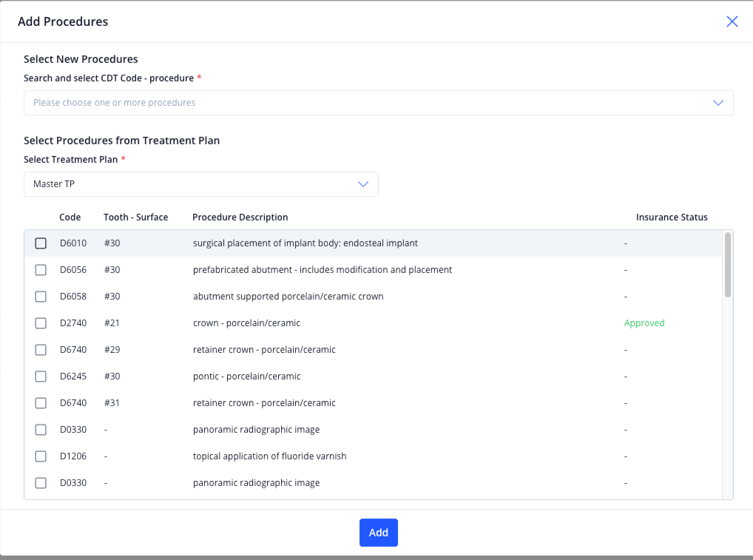
Task: Check the D0330 panoramic image row below D1206
Action: tap(41, 483)
